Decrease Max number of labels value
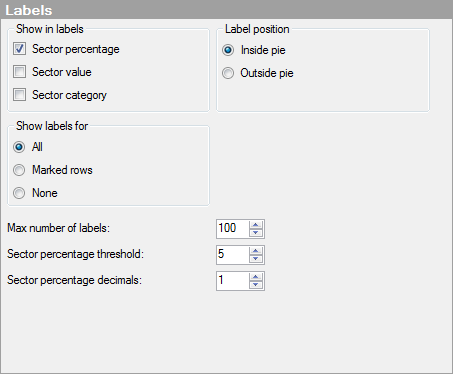 (x=256, y=233)
